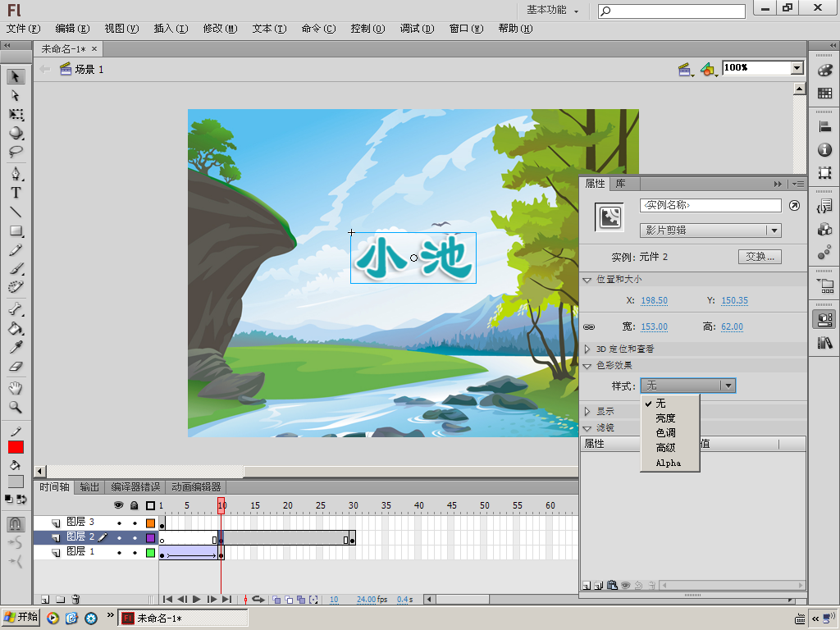Click lock all layers icon
This screenshot has height=630, width=840.
[x=135, y=505]
